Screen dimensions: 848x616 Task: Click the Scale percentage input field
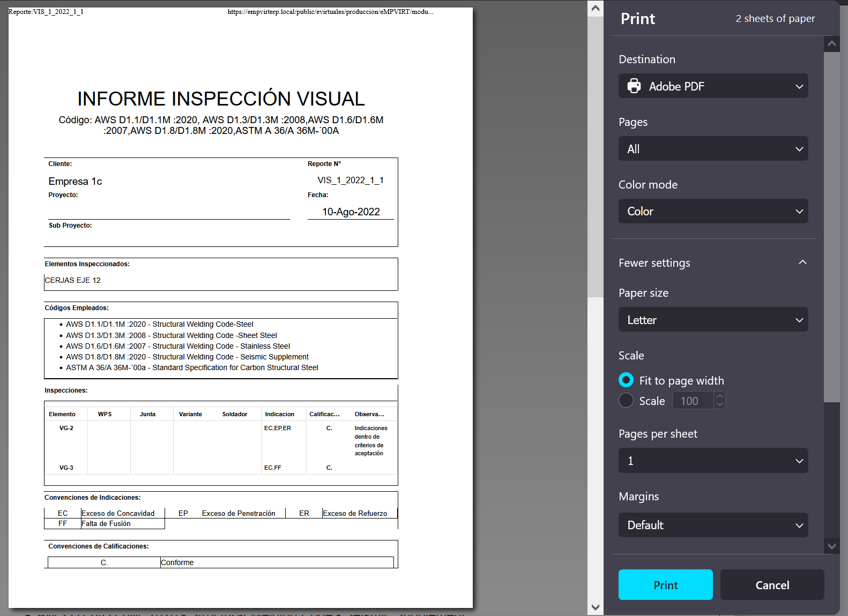pyautogui.click(x=693, y=401)
